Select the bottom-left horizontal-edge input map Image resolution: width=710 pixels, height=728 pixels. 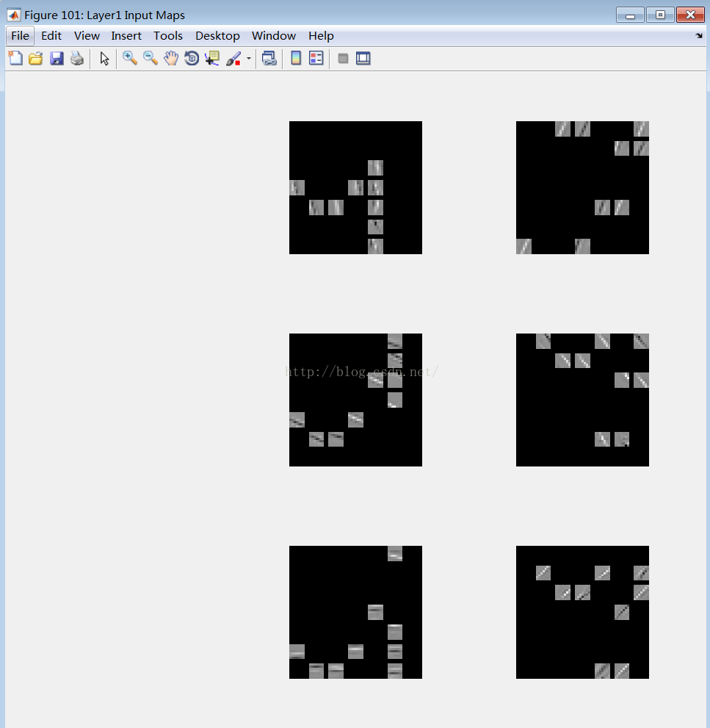[355, 613]
